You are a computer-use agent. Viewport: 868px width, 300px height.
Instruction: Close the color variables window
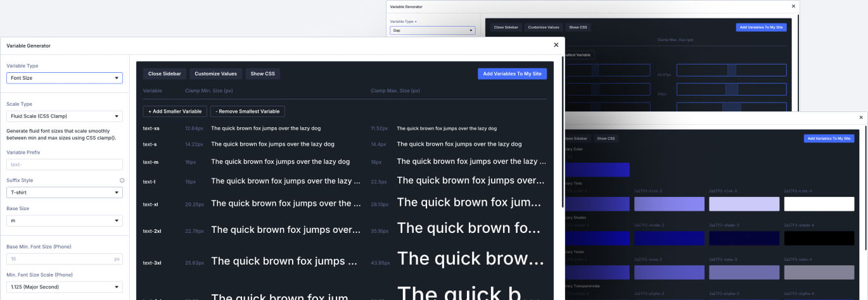point(861,117)
